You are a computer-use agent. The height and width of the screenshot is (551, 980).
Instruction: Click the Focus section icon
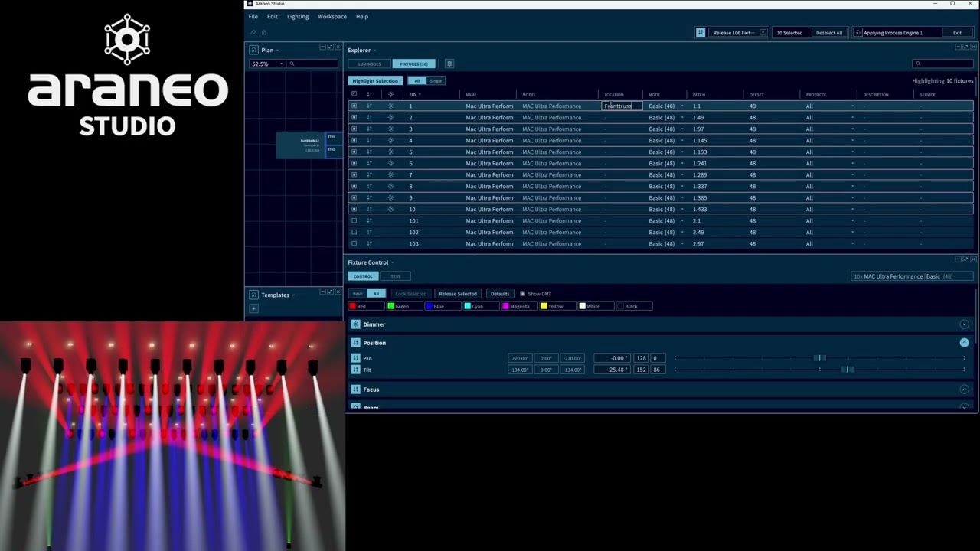355,390
